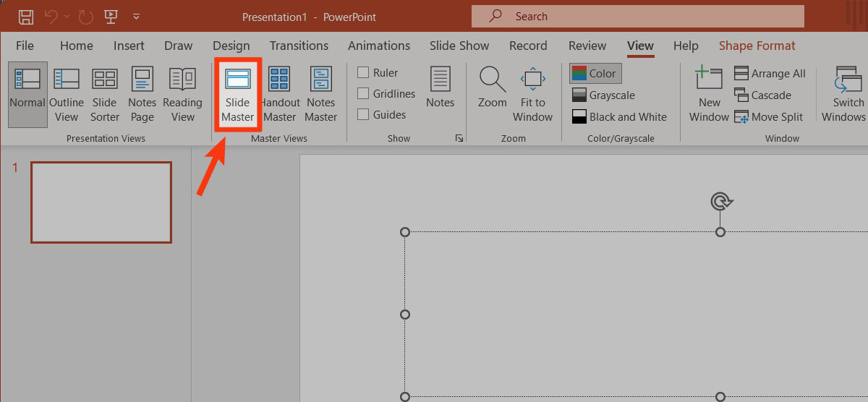Click the Arrange All button
This screenshot has width=868, height=402.
[x=770, y=73]
